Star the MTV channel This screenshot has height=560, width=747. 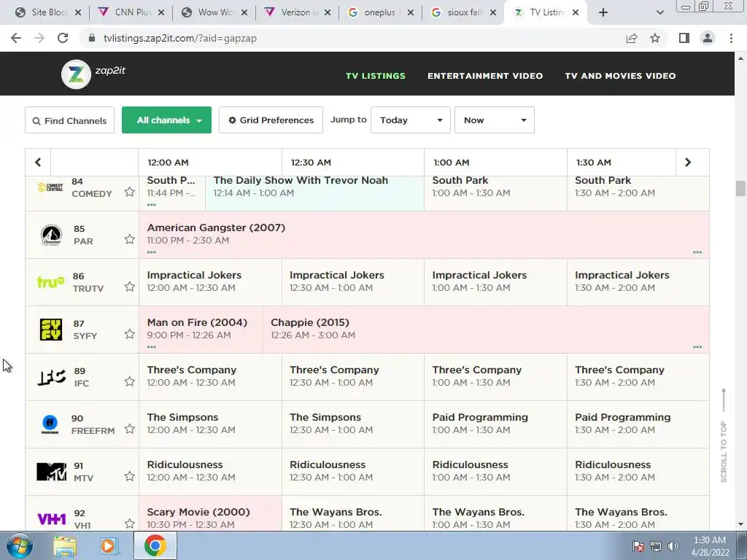[x=130, y=476]
